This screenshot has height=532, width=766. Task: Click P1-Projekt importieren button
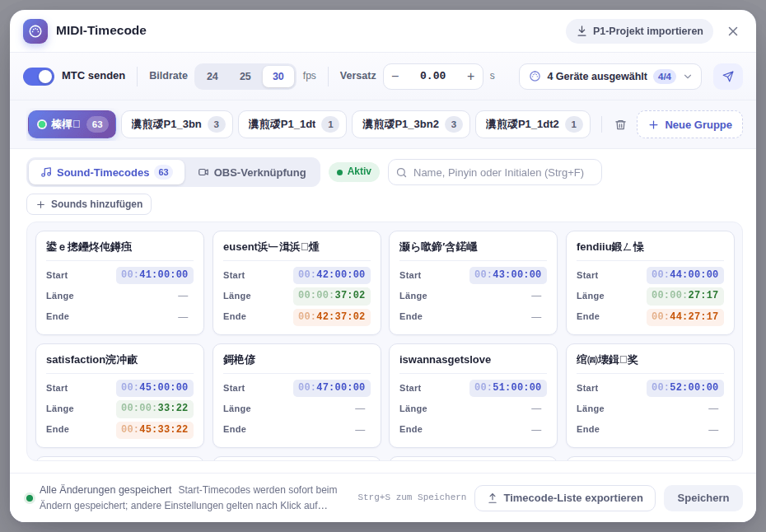point(639,31)
